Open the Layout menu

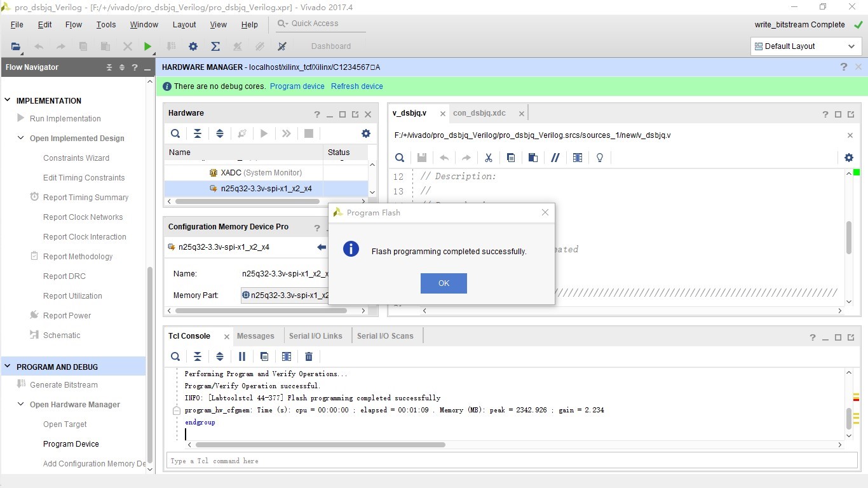(x=184, y=25)
